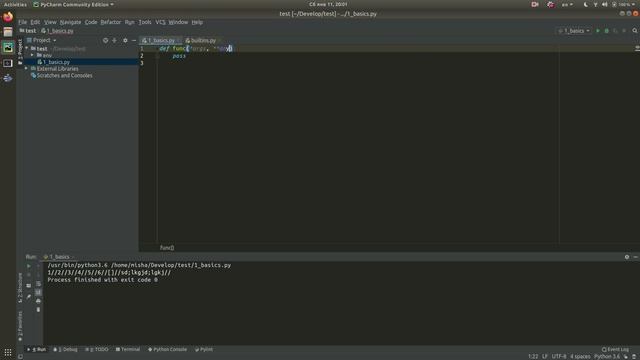Click the print icon in Run panel toolbar

click(38, 301)
